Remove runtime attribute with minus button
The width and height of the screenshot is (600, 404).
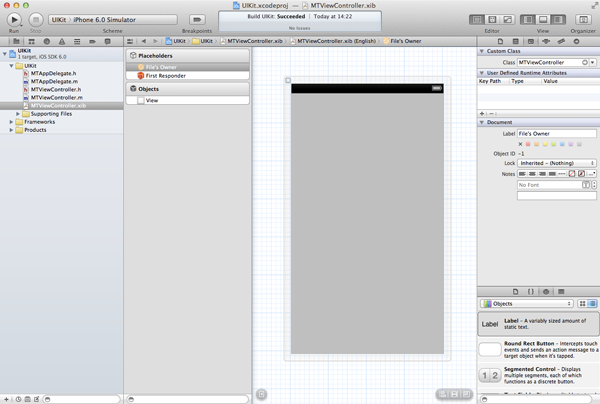tap(491, 114)
